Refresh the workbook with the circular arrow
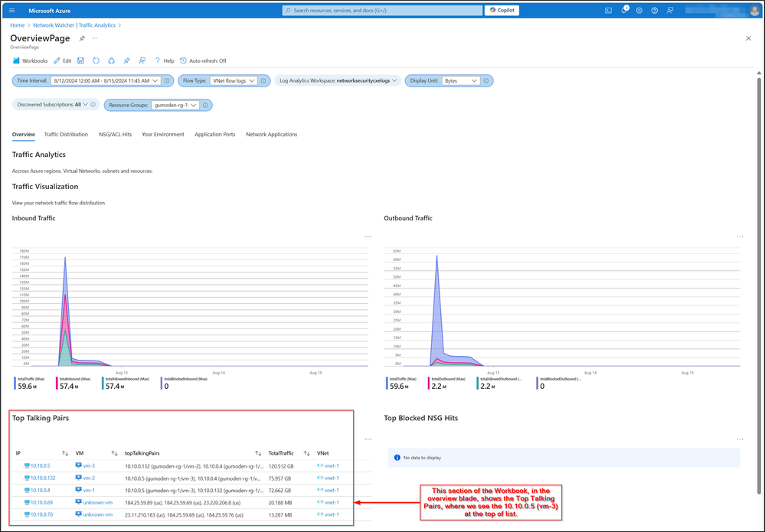This screenshot has width=765, height=532. coord(96,61)
